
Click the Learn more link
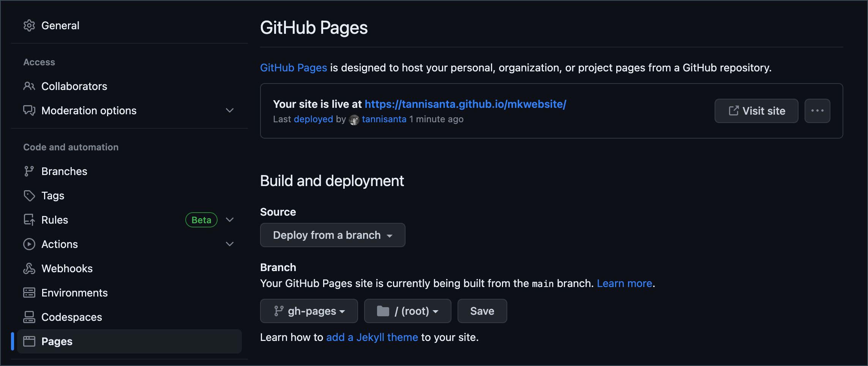(x=625, y=283)
